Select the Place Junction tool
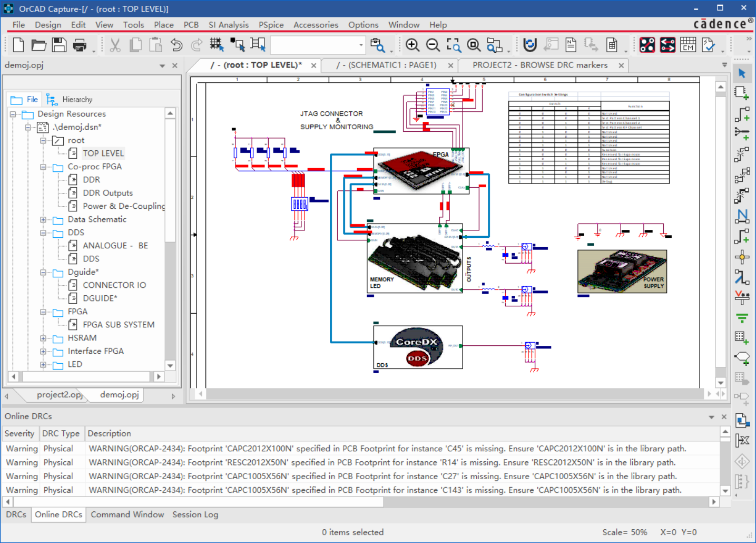The image size is (756, 543). 742,257
